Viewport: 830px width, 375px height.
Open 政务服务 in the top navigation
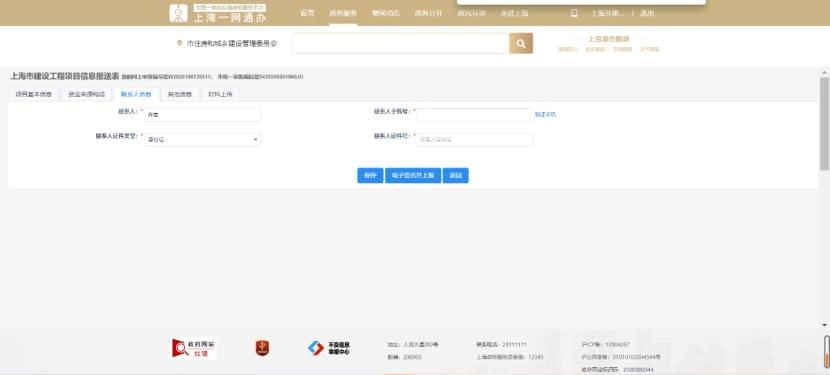tap(342, 14)
